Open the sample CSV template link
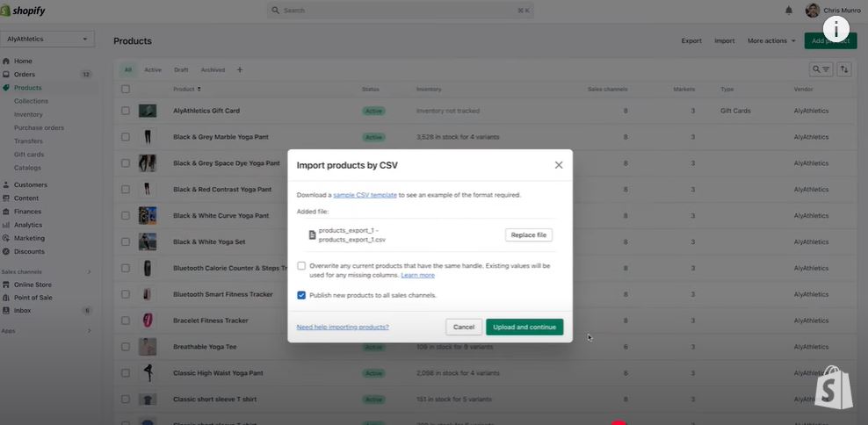Screen dimensions: 868x425 click(365, 195)
